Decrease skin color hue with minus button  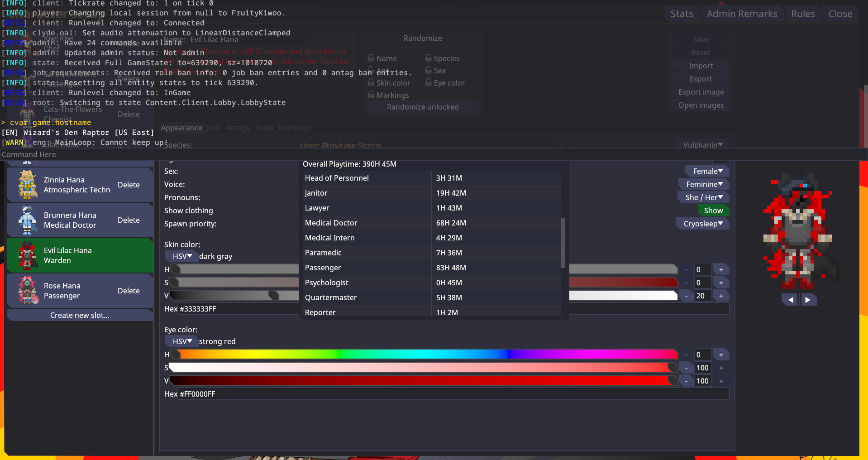point(686,270)
